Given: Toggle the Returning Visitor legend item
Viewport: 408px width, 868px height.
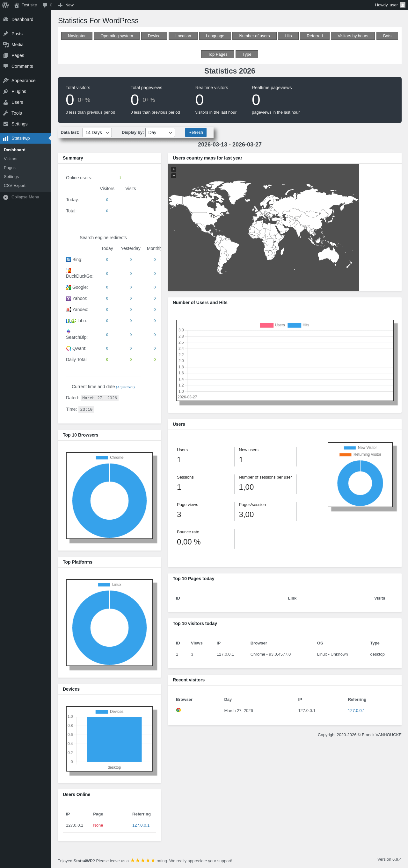Looking at the screenshot, I should click(360, 455).
